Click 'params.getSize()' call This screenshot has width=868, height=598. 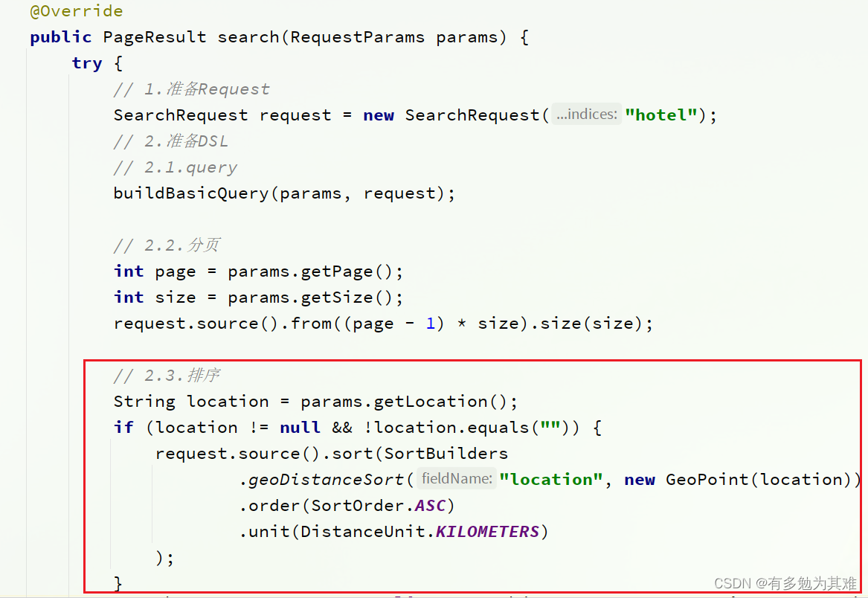click(311, 298)
